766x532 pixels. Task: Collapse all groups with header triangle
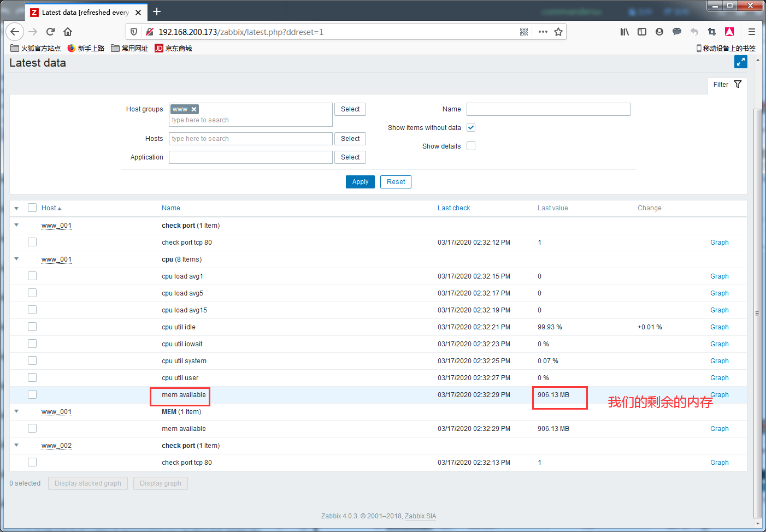[x=16, y=208]
